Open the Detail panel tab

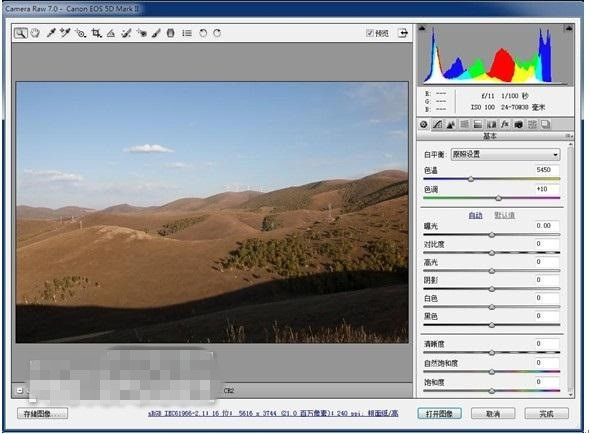(450, 125)
